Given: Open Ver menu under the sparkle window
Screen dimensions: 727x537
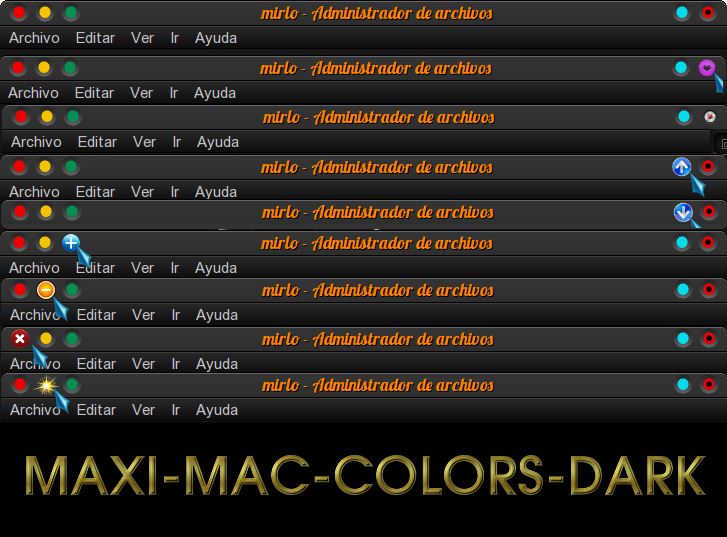Looking at the screenshot, I should (143, 410).
